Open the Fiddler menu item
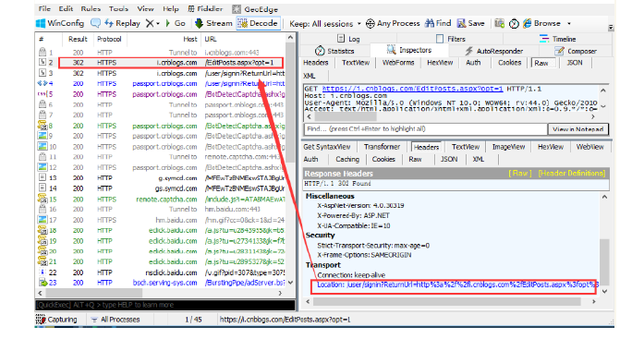Screen dimensions: 644x339 [x=205, y=8]
